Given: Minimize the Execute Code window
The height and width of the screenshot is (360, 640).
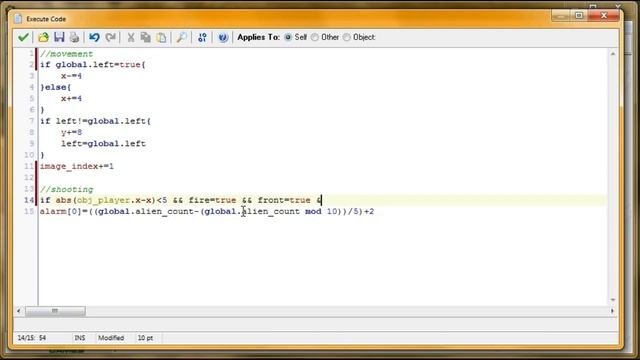Looking at the screenshot, I should 560,16.
